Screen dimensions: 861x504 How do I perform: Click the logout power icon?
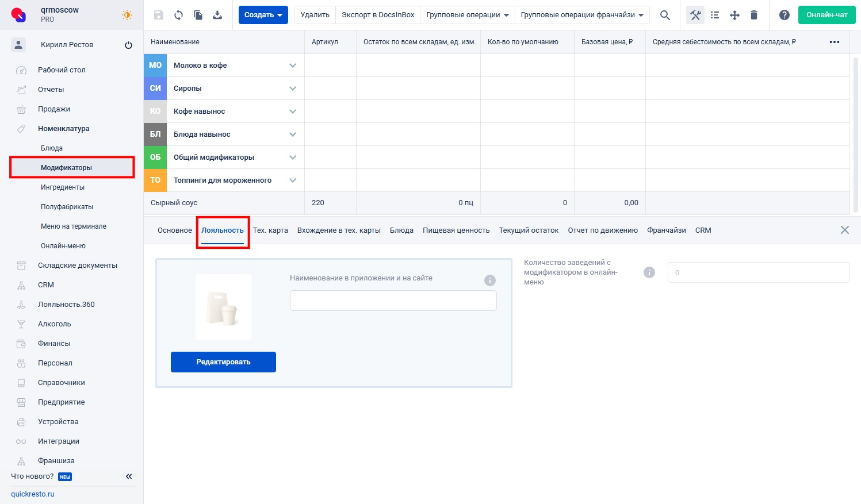coord(128,45)
